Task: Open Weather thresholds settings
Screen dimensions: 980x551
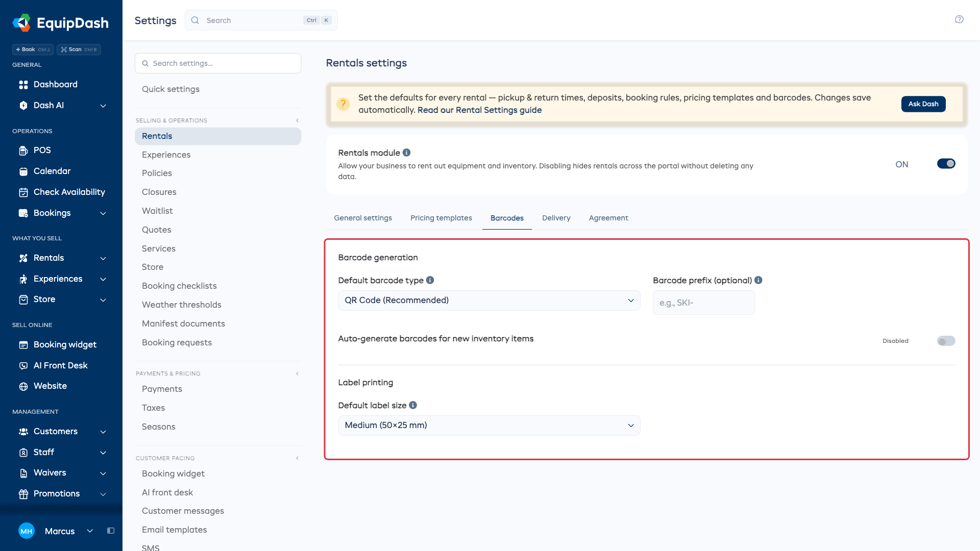Action: coord(181,305)
